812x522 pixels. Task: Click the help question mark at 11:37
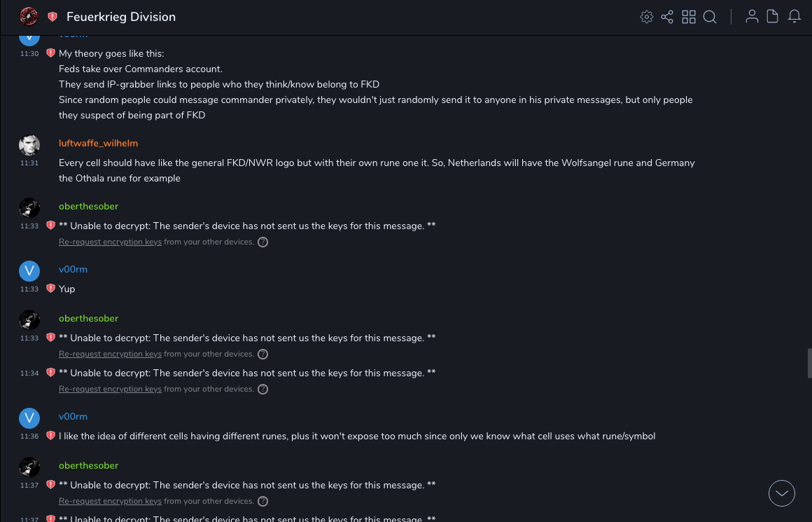point(262,501)
